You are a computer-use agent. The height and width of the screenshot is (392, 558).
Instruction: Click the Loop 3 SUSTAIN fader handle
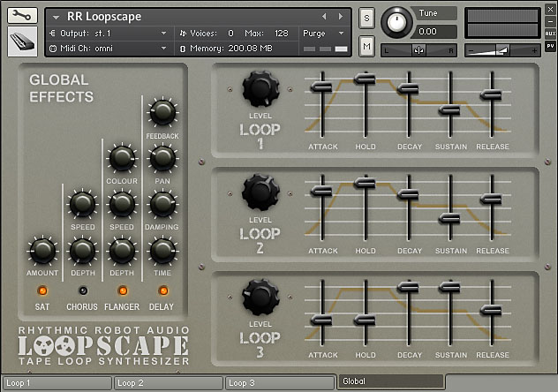pos(449,287)
